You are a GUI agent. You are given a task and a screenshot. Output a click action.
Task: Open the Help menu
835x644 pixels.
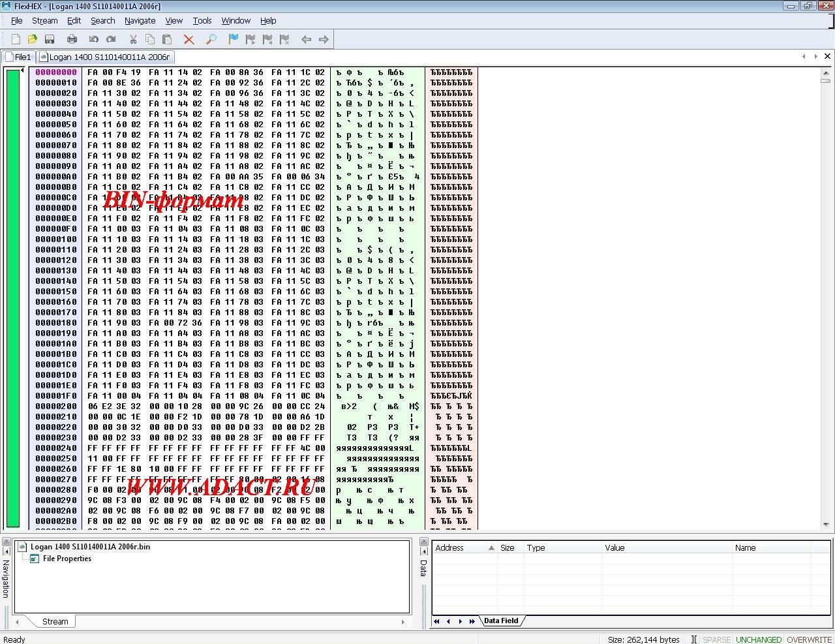268,20
